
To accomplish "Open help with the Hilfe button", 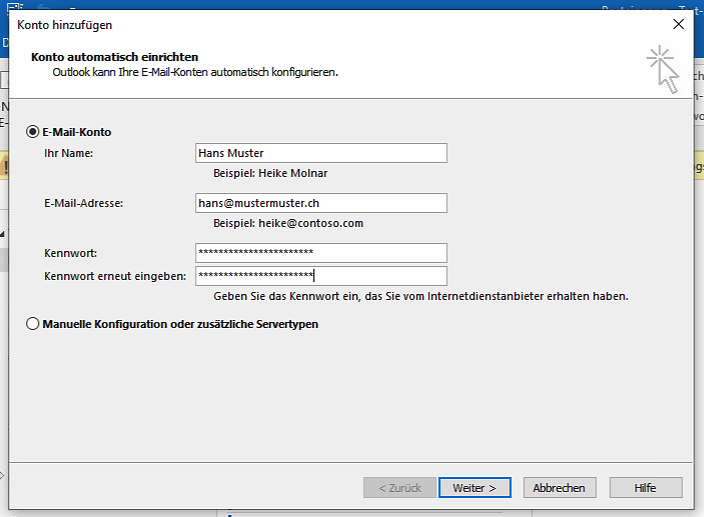I will (645, 488).
